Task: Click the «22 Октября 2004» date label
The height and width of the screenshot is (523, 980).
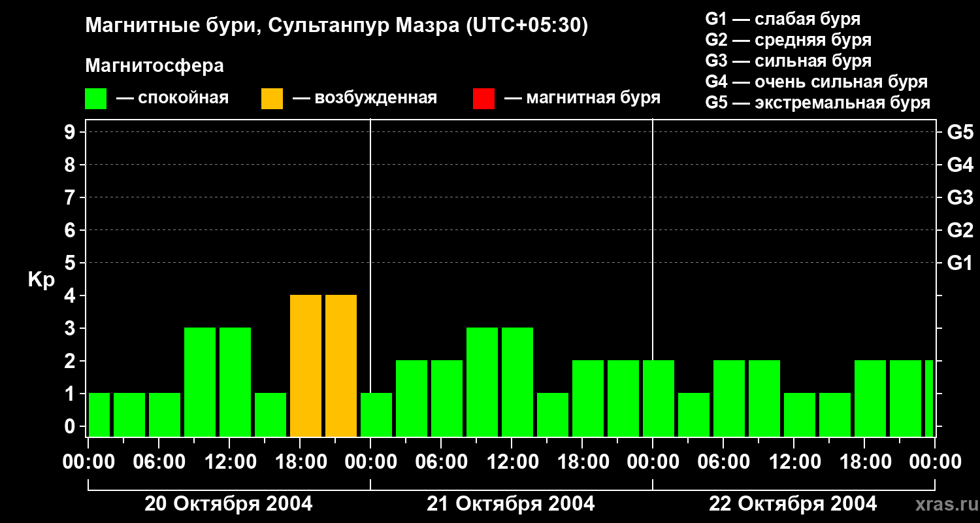Action: point(793,503)
